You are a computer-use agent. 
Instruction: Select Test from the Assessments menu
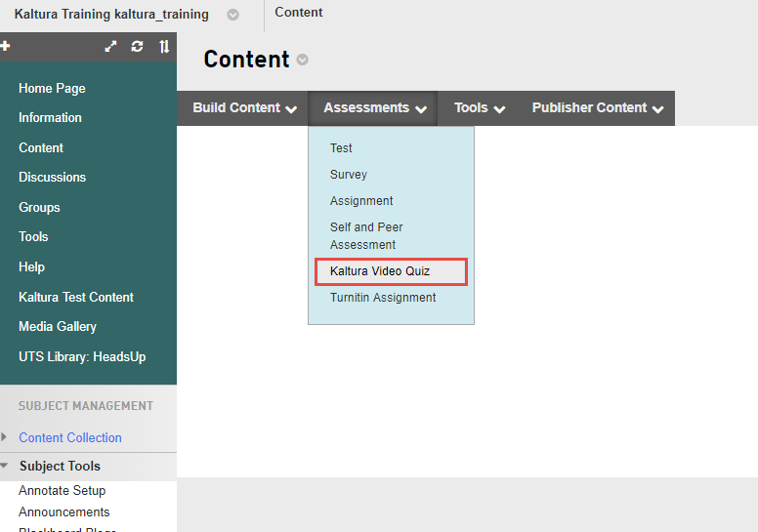[x=341, y=148]
